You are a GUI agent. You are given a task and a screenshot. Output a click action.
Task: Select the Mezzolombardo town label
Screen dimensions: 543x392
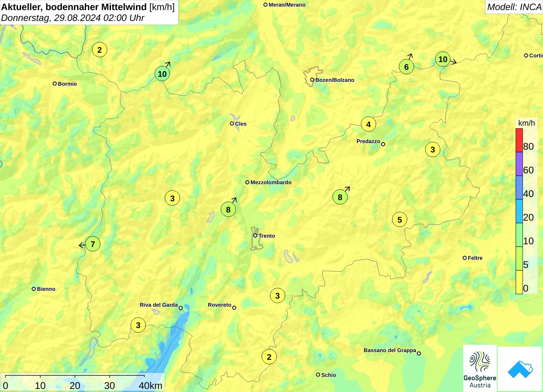271,182
